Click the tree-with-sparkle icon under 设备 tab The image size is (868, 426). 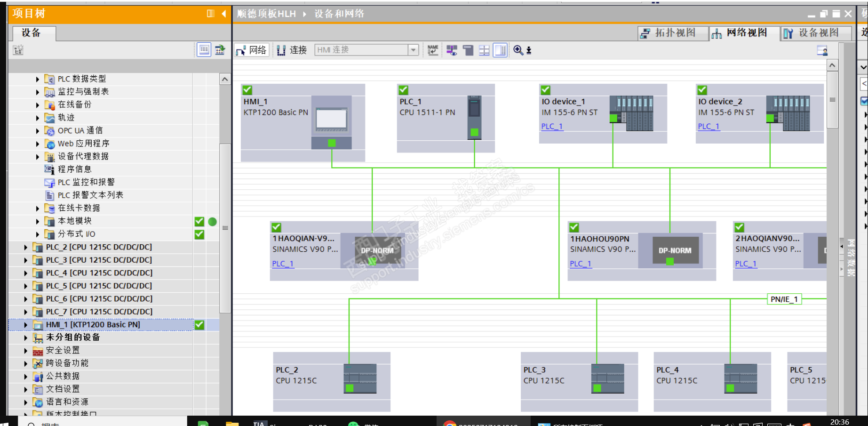pos(18,50)
